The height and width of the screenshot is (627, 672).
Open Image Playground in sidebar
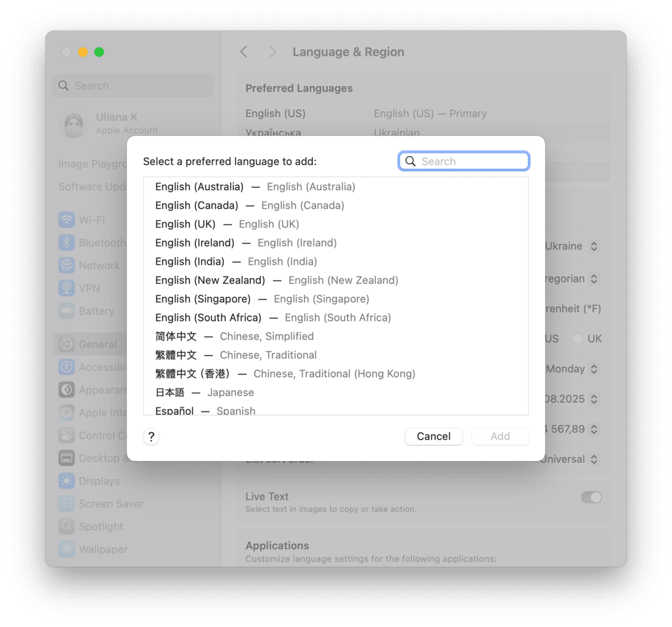[92, 164]
